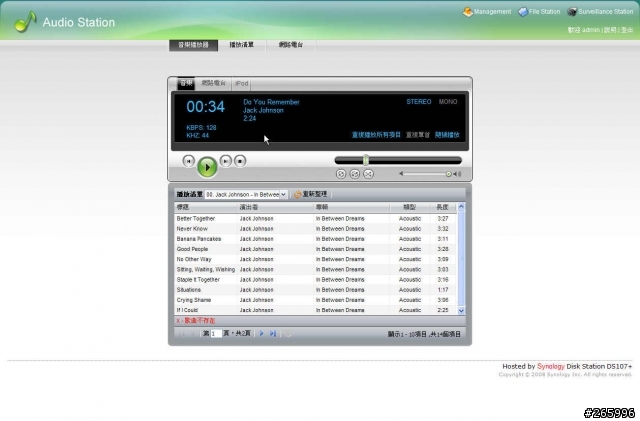Viewport: 640px width, 421px height.
Task: Switch to the third main tab (internet radio)
Action: (291, 45)
